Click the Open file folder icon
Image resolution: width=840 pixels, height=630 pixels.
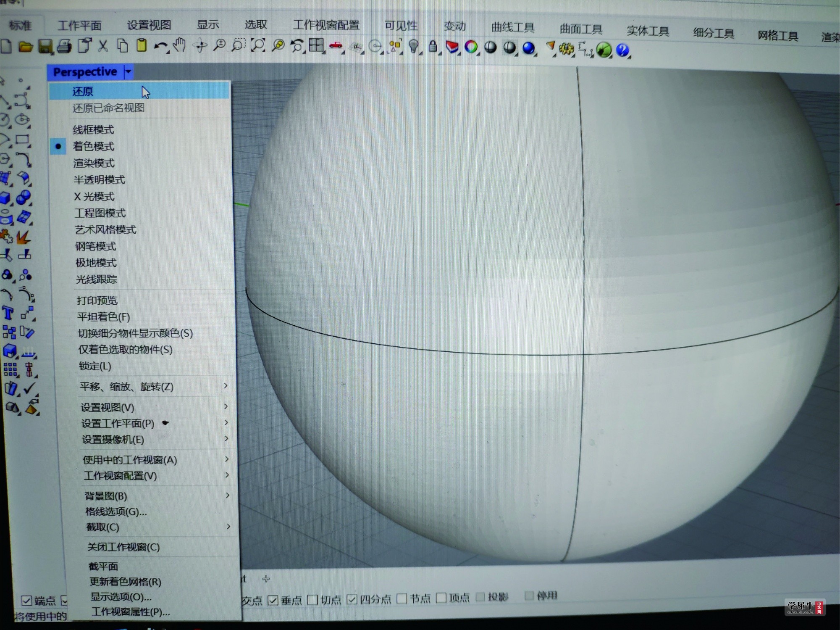tap(26, 46)
